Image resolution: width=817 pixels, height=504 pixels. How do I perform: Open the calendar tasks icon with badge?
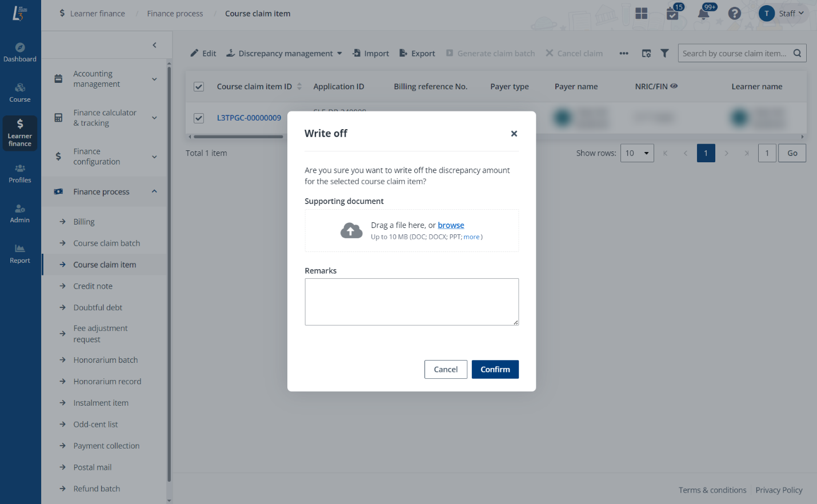click(672, 14)
